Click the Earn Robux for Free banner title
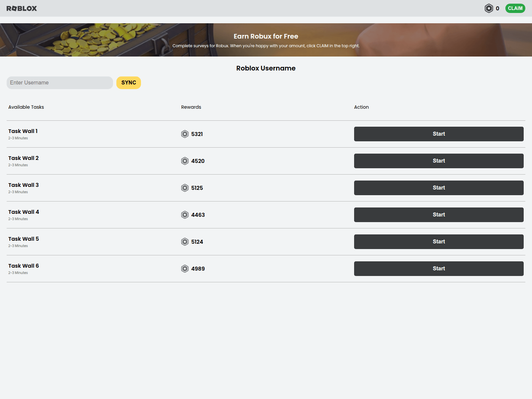This screenshot has height=399, width=532. (x=266, y=36)
